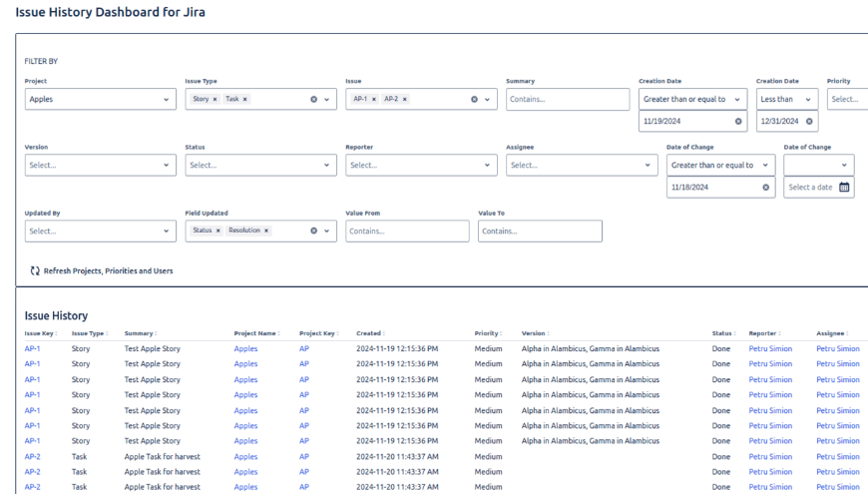Open Creation Date 'Less than' operator dropdown
868x494 pixels.
click(787, 100)
